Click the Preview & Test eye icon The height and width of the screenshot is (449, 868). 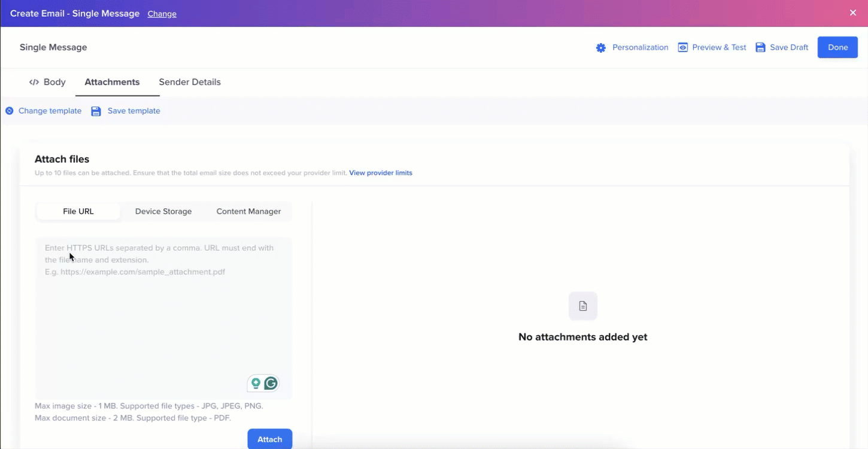click(682, 47)
